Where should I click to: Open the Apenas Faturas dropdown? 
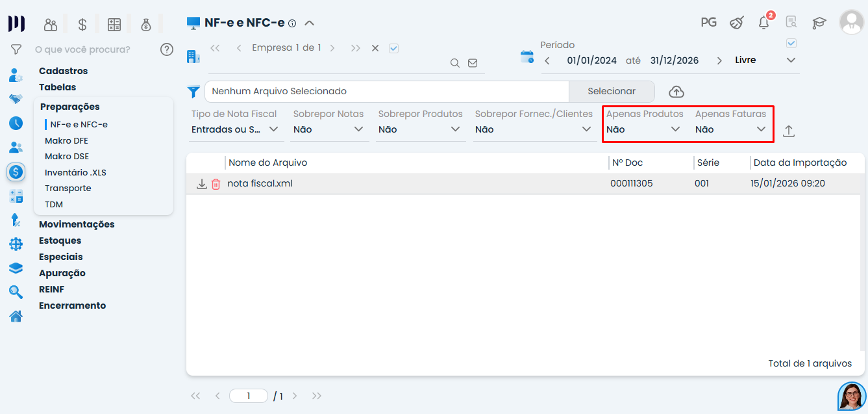pyautogui.click(x=731, y=129)
